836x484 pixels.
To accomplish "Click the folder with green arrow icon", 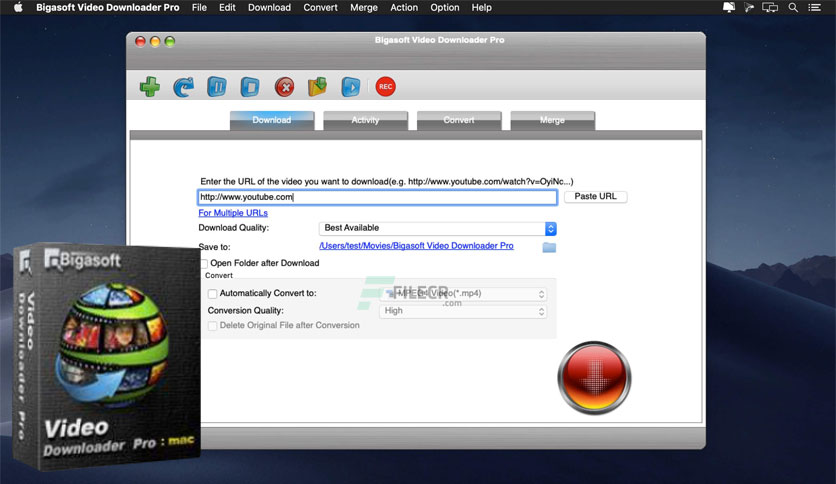I will (317, 87).
